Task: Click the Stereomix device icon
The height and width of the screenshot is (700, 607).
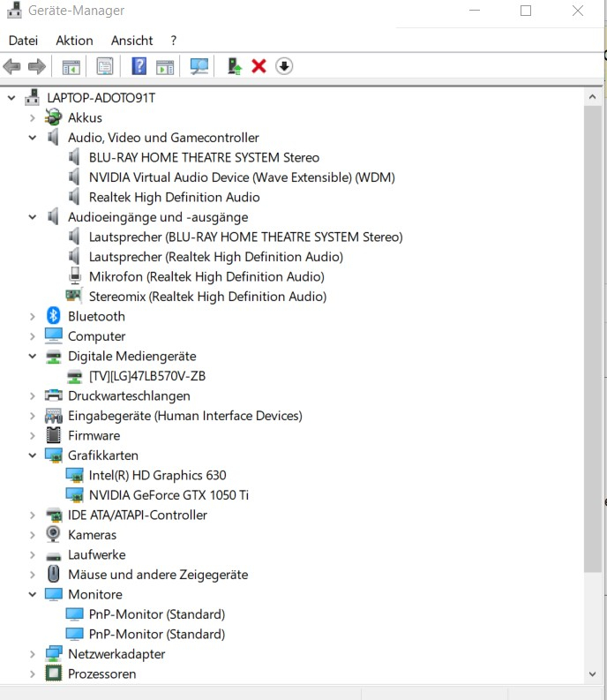Action: (x=74, y=296)
